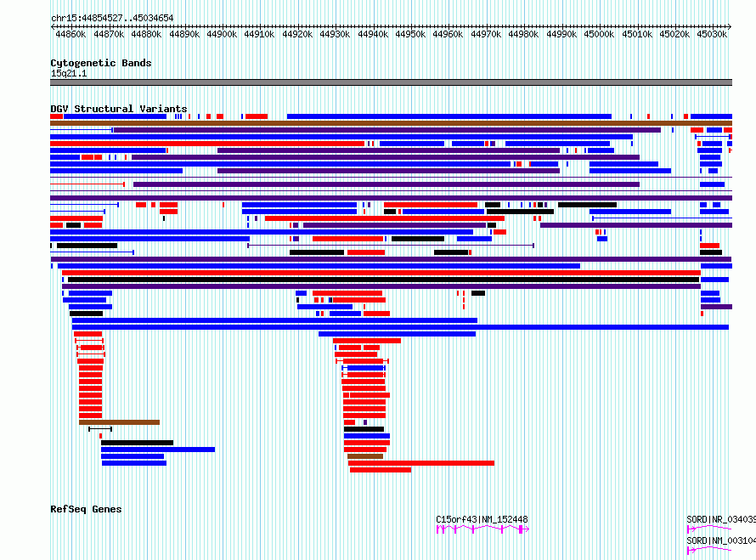Image resolution: width=756 pixels, height=560 pixels.
Task: Select the Cytogenetic Bands track title
Action: [x=101, y=63]
